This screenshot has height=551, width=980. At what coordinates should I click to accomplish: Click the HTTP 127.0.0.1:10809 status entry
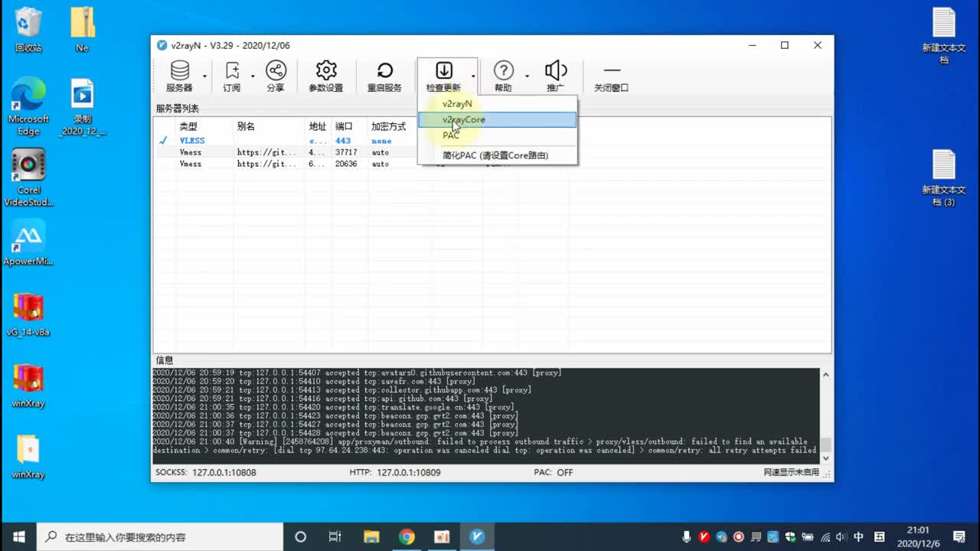pos(395,472)
